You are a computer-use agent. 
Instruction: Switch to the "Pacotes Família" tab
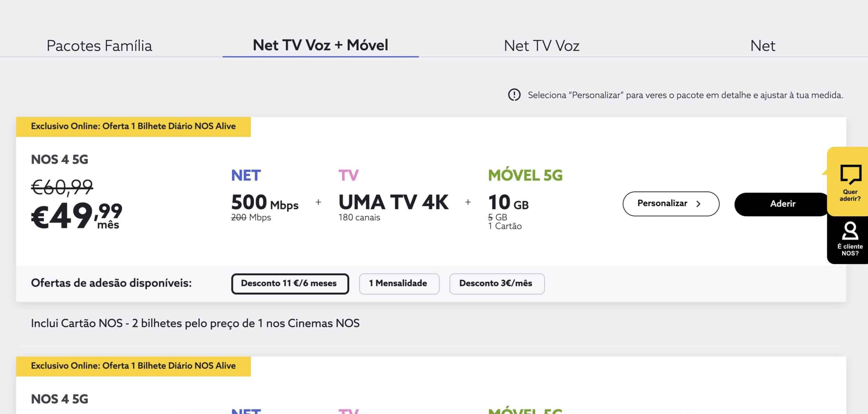99,45
